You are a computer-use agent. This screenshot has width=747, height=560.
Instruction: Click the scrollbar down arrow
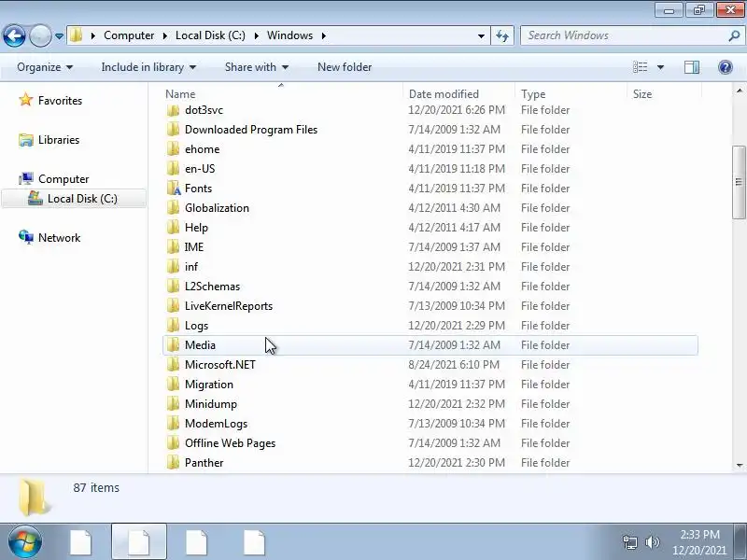pyautogui.click(x=739, y=466)
